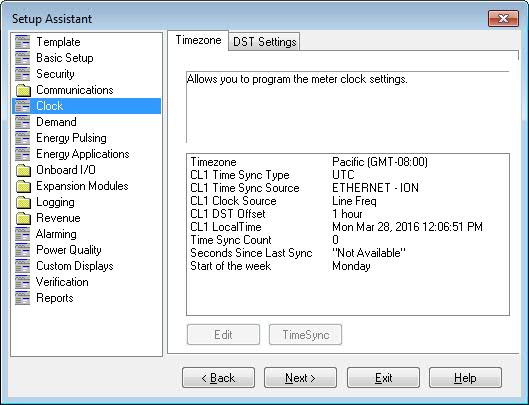Select the Timezone setting row
529x405 pixels.
[x=347, y=162]
